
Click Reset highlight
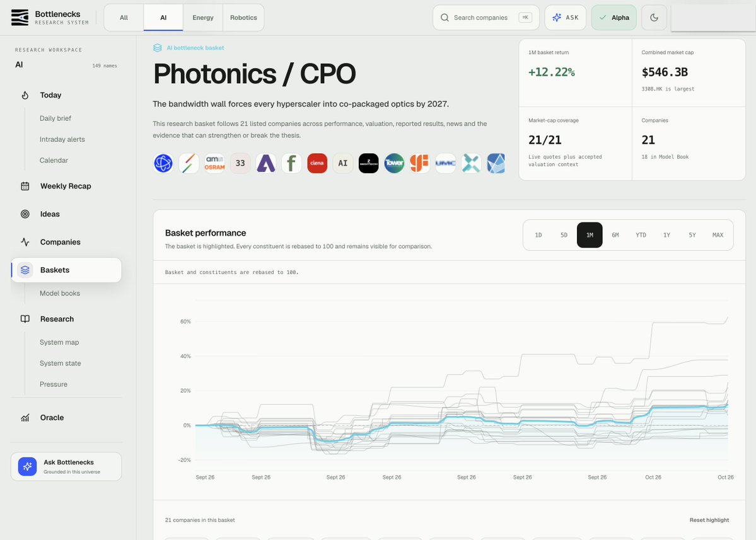[x=709, y=520]
